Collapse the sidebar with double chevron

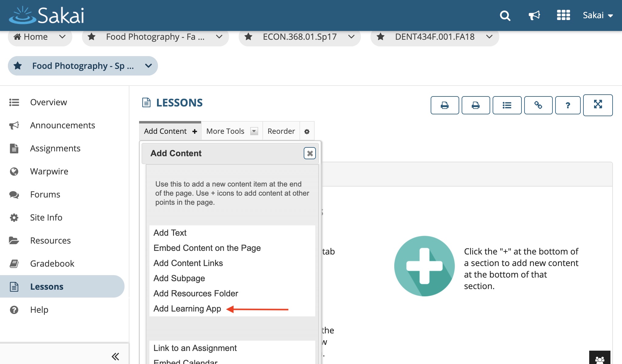pyautogui.click(x=115, y=356)
